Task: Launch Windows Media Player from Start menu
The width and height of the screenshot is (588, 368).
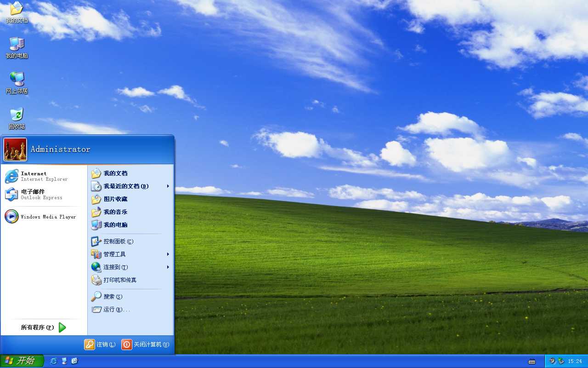Action: pos(44,217)
